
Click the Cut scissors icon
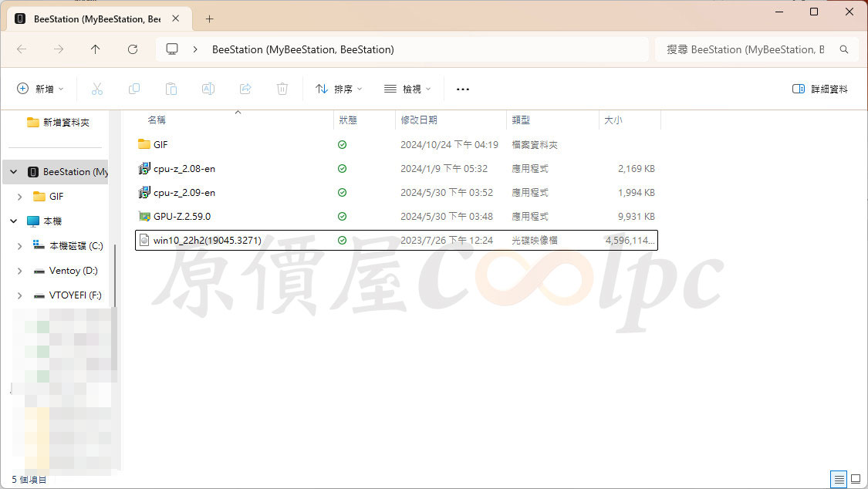(97, 89)
